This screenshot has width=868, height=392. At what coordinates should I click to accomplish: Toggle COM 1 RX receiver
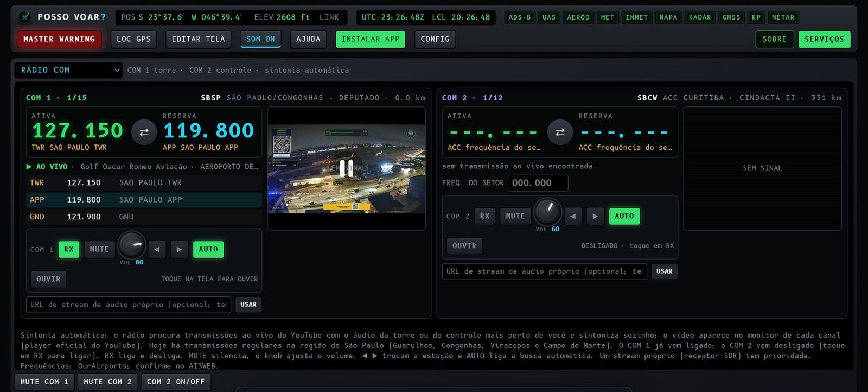pos(69,249)
